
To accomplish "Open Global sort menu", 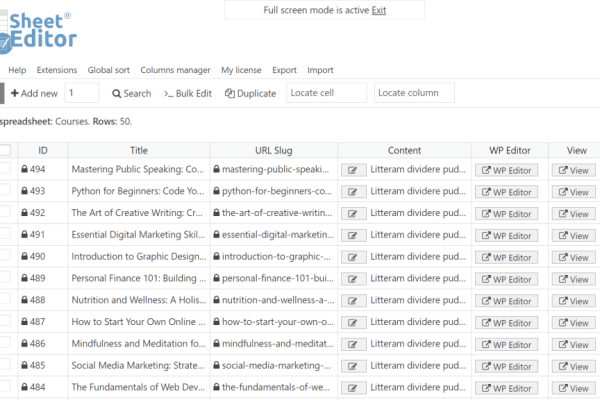I will point(109,70).
